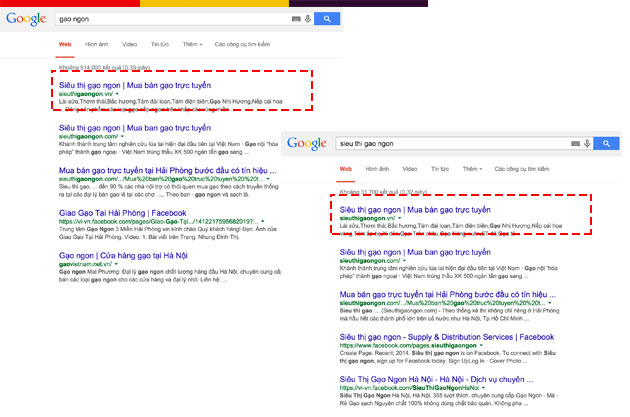
Task: Click the Google logo beside 'gạo ngon' search
Action: (x=26, y=19)
